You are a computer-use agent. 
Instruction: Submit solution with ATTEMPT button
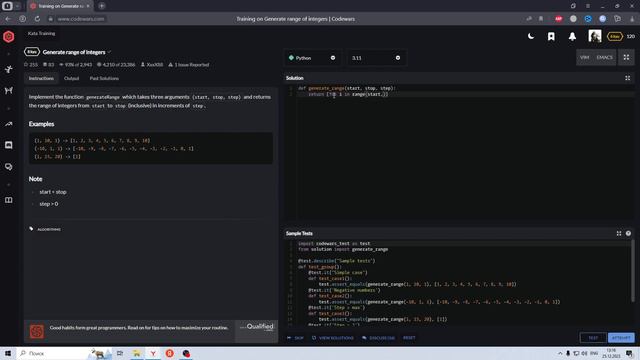click(621, 338)
